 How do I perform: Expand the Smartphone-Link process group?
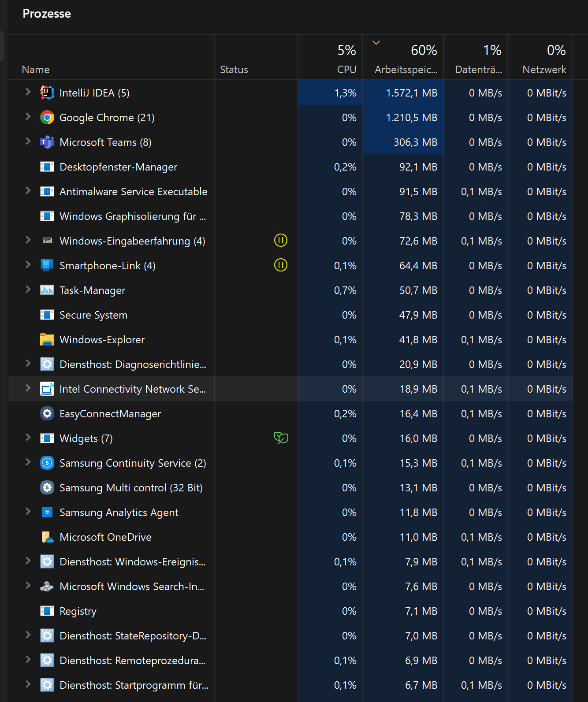click(x=28, y=264)
